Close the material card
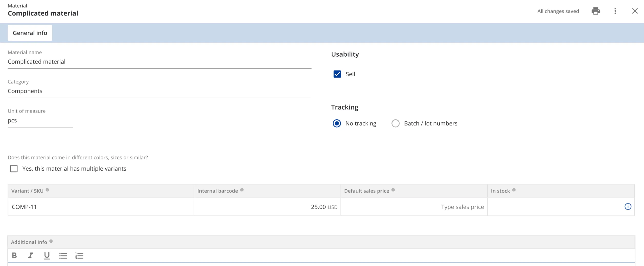Viewport: 644px width, 266px height. coord(635,11)
